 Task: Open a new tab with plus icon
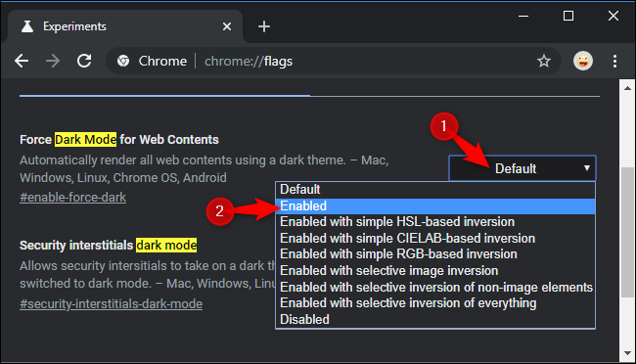[x=264, y=26]
